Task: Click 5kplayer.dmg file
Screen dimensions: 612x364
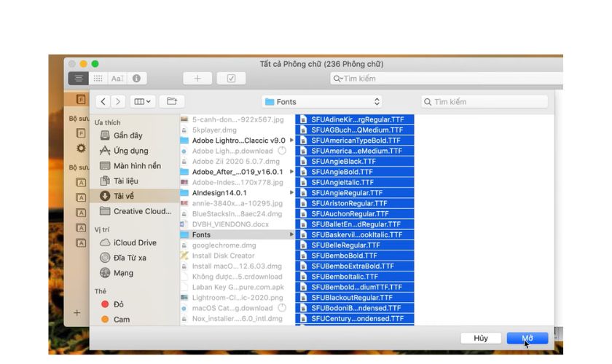Action: coord(237,130)
